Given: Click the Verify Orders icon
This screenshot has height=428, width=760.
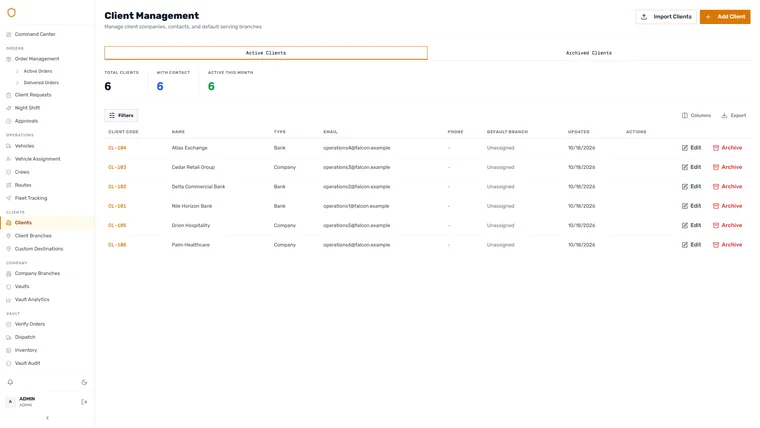Looking at the screenshot, I should (x=8, y=324).
